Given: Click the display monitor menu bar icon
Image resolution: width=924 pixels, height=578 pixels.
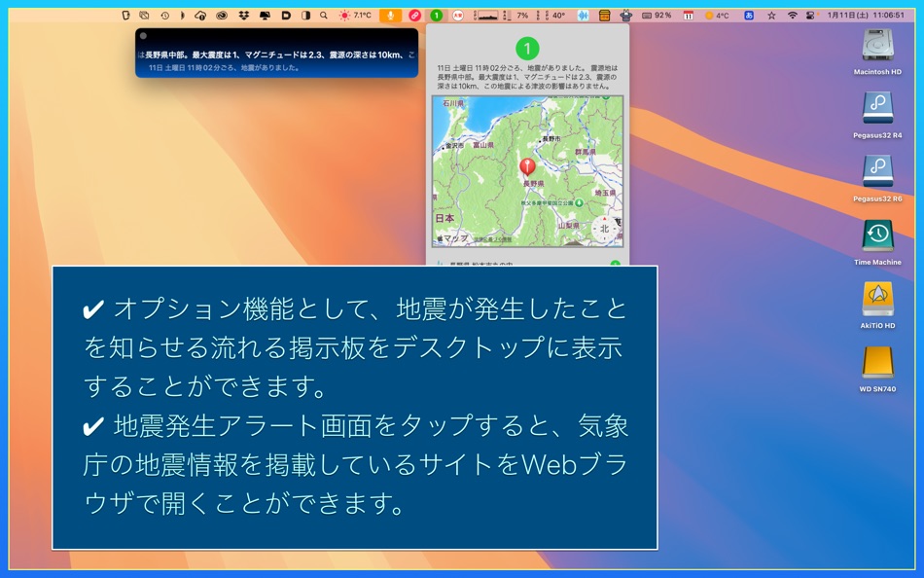Looking at the screenshot, I should pos(265,16).
